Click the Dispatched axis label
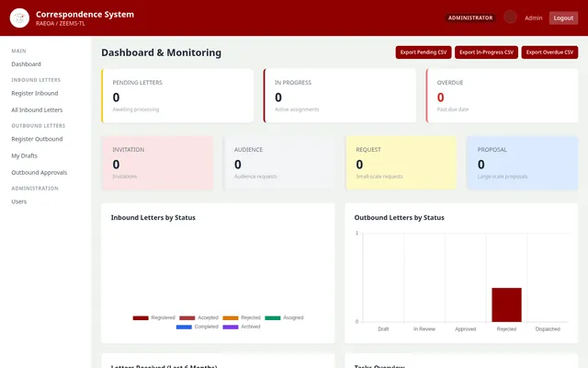The height and width of the screenshot is (368, 588). [x=548, y=329]
